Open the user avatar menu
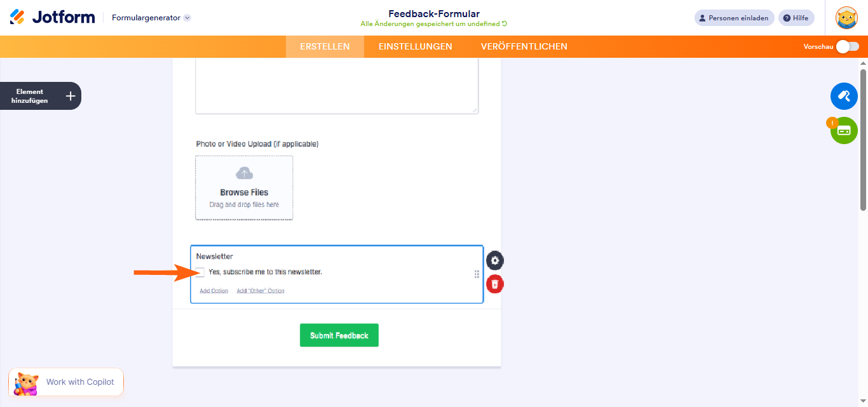Viewport: 868px width, 407px height. pyautogui.click(x=846, y=17)
